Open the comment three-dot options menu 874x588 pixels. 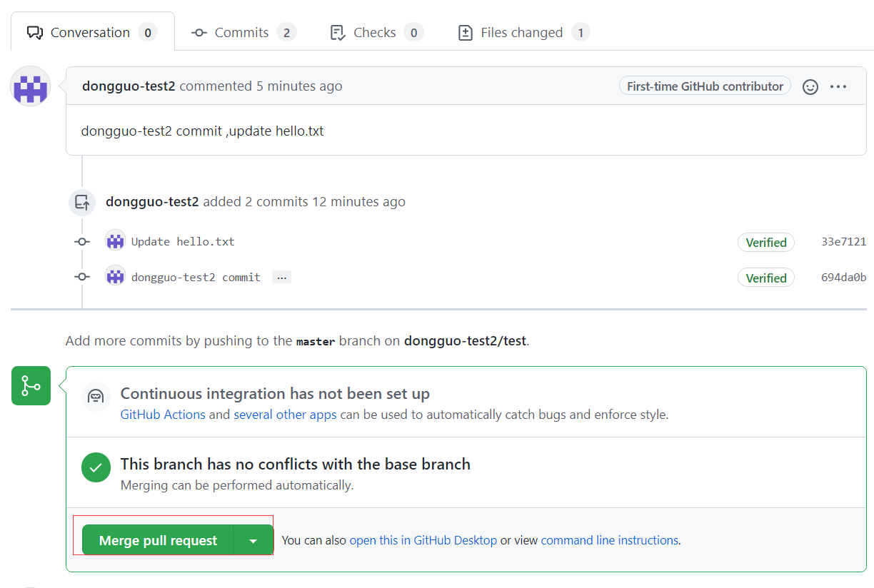[x=838, y=86]
